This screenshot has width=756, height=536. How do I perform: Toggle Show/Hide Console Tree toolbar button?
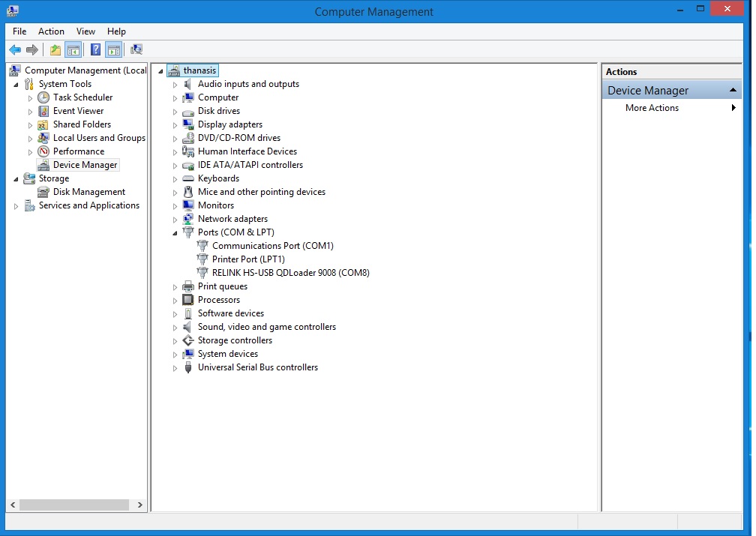coord(73,50)
